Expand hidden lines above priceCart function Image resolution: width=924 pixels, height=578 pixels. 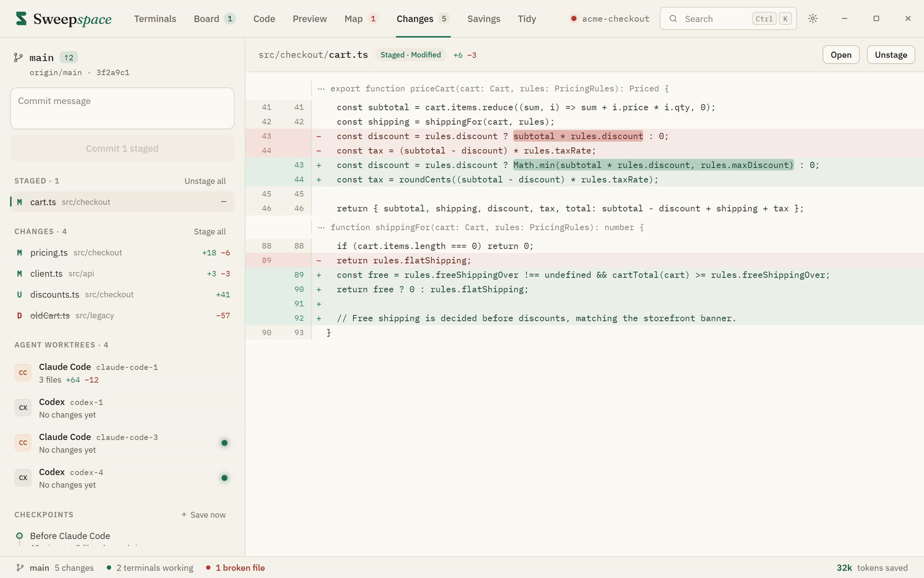point(321,88)
